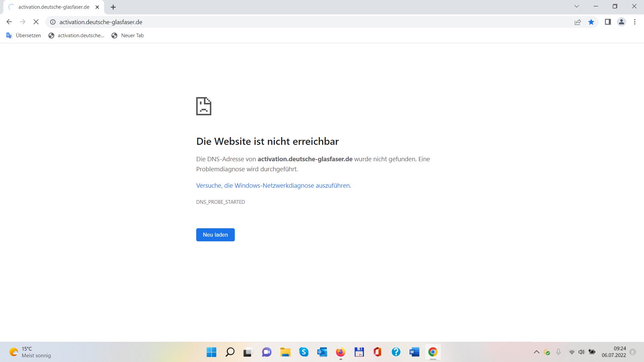644x362 pixels.
Task: Expand the tab search dropdown
Action: (577, 6)
